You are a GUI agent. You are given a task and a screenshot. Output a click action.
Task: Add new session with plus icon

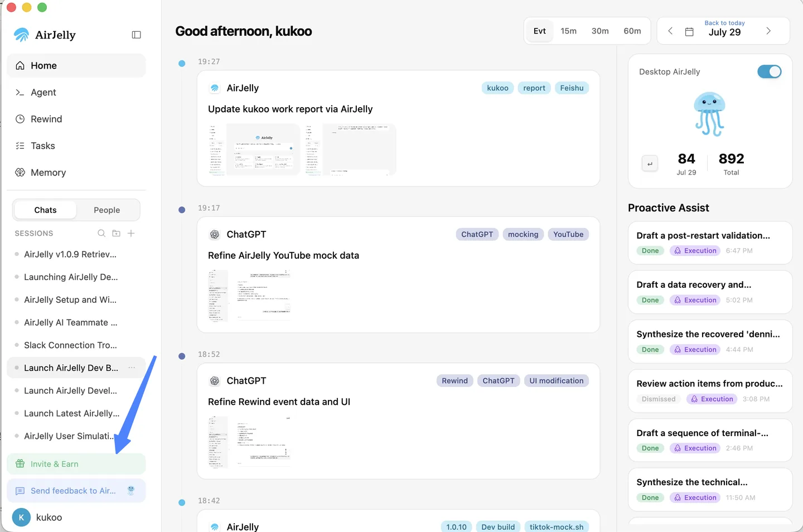pos(131,233)
